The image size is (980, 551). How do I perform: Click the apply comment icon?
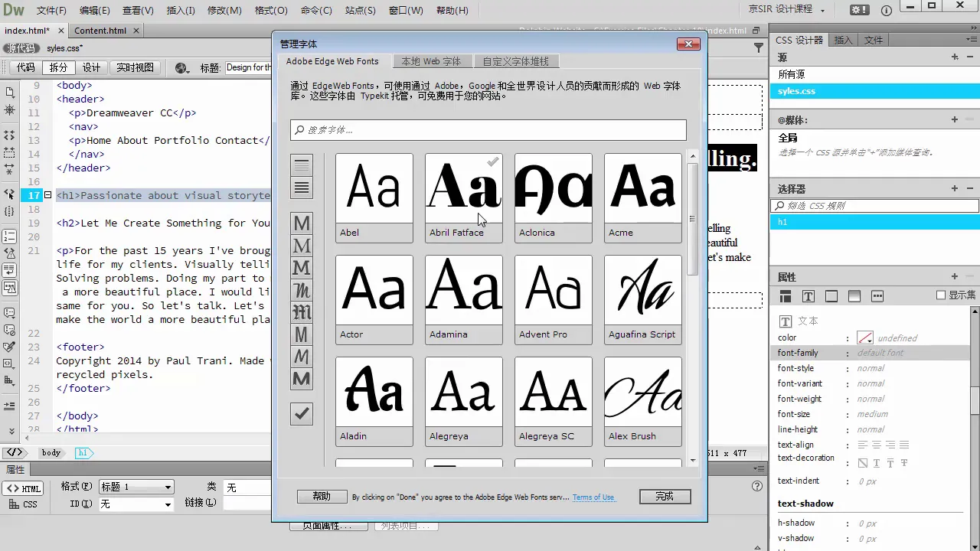pos(9,312)
